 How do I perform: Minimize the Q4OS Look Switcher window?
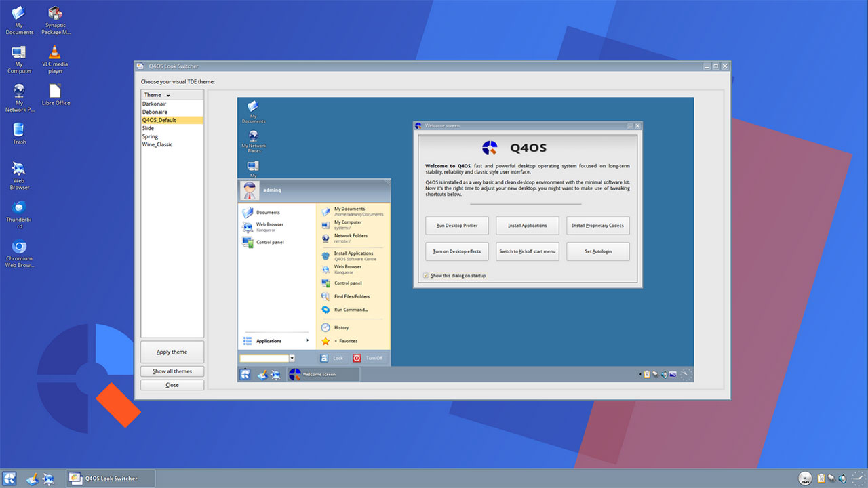707,66
